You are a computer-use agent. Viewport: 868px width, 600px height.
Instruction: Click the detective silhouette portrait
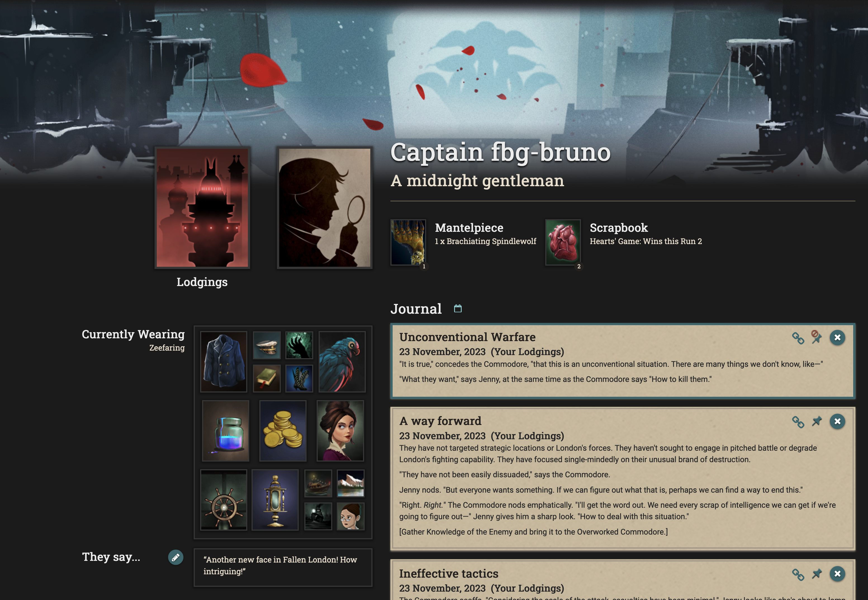click(325, 207)
